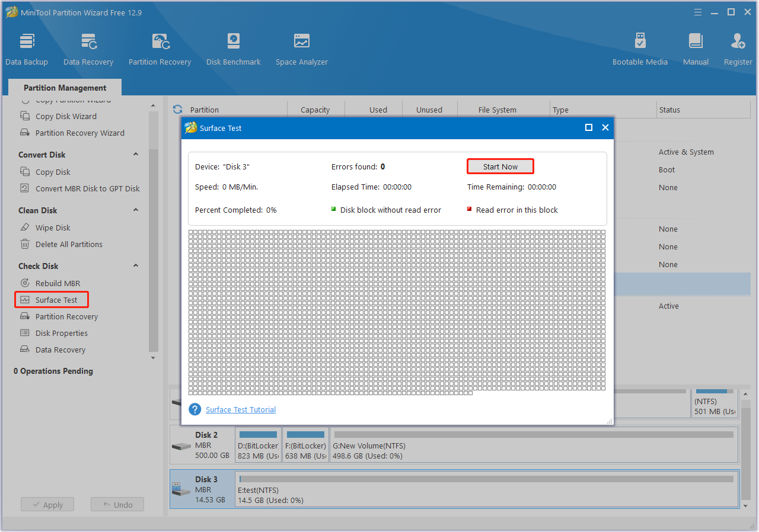
Task: Click the Rebuild MBR icon
Action: click(25, 283)
